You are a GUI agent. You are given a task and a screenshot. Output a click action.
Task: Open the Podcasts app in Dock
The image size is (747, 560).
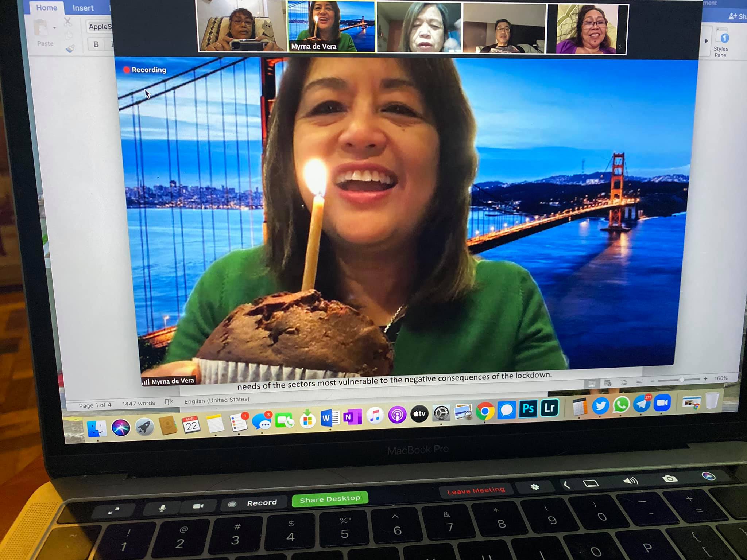pos(397,415)
